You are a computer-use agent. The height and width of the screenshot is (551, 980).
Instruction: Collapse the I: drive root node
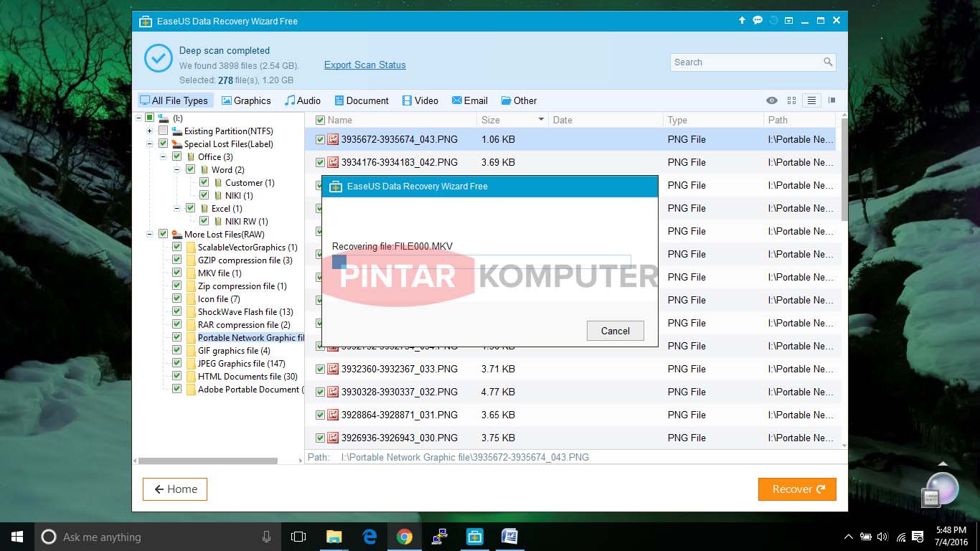point(137,118)
